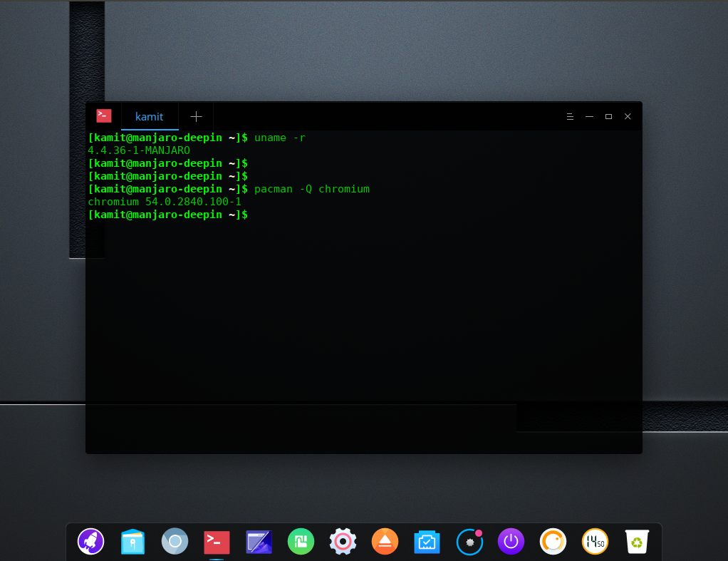The image size is (728, 561).
Task: Launch Chromium browser from the dock
Action: pyautogui.click(x=175, y=542)
